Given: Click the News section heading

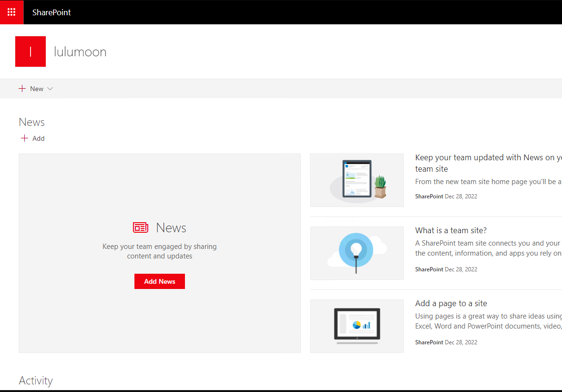Looking at the screenshot, I should point(31,122).
